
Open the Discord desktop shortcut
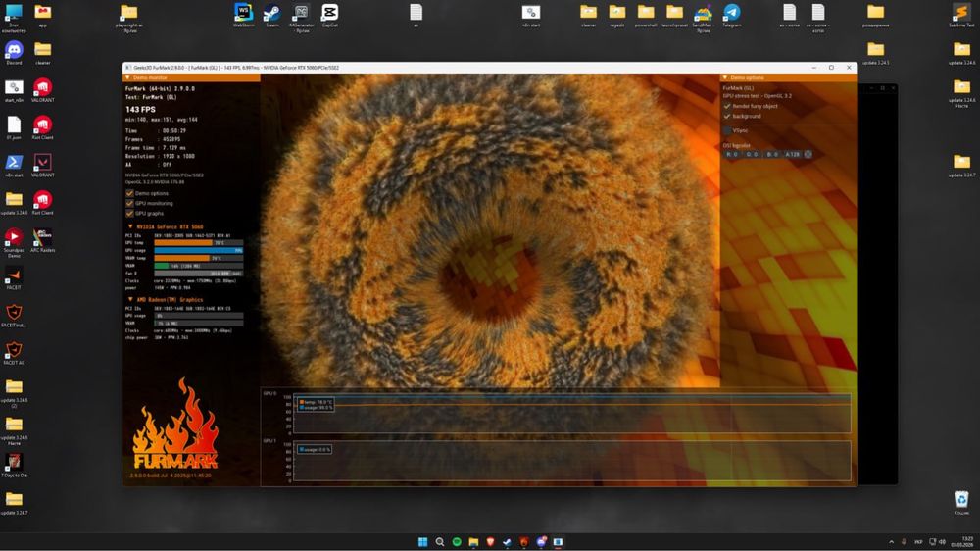(x=14, y=50)
